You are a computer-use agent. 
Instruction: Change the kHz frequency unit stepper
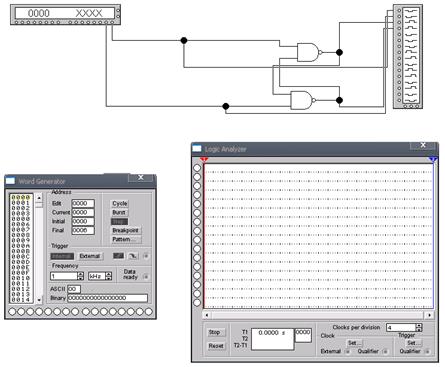pyautogui.click(x=109, y=276)
